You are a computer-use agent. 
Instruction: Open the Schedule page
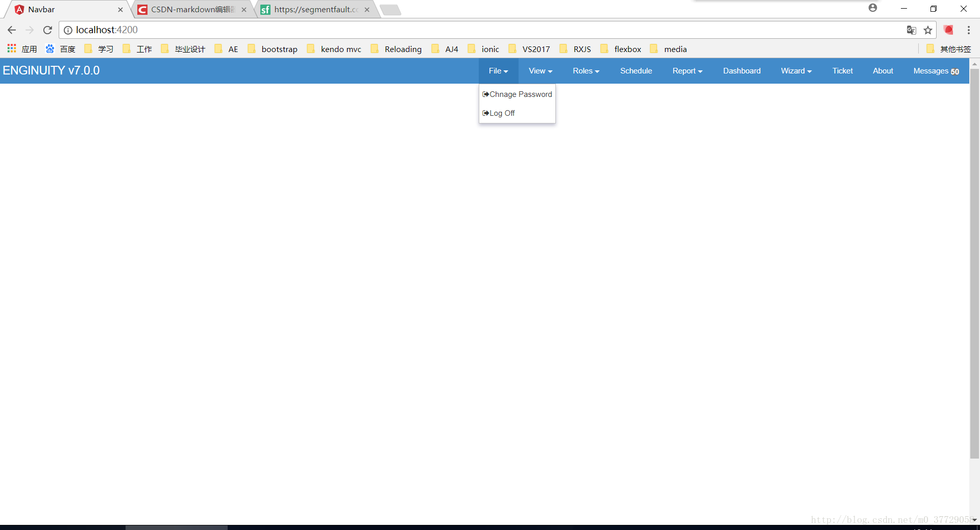(x=636, y=71)
